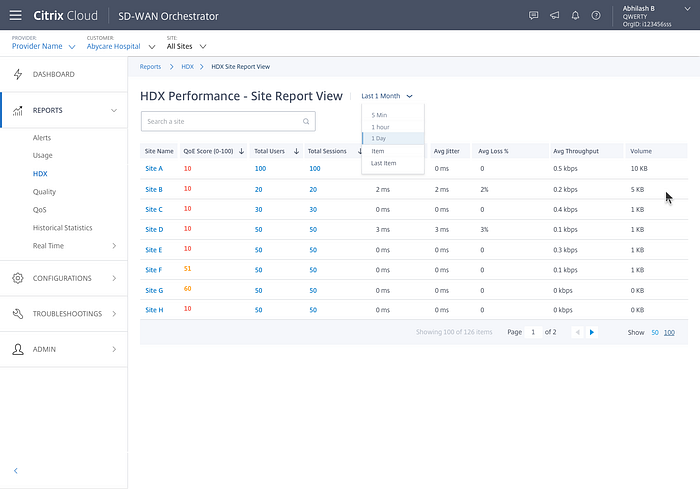Open the Last 1 Month time dropdown

point(387,96)
